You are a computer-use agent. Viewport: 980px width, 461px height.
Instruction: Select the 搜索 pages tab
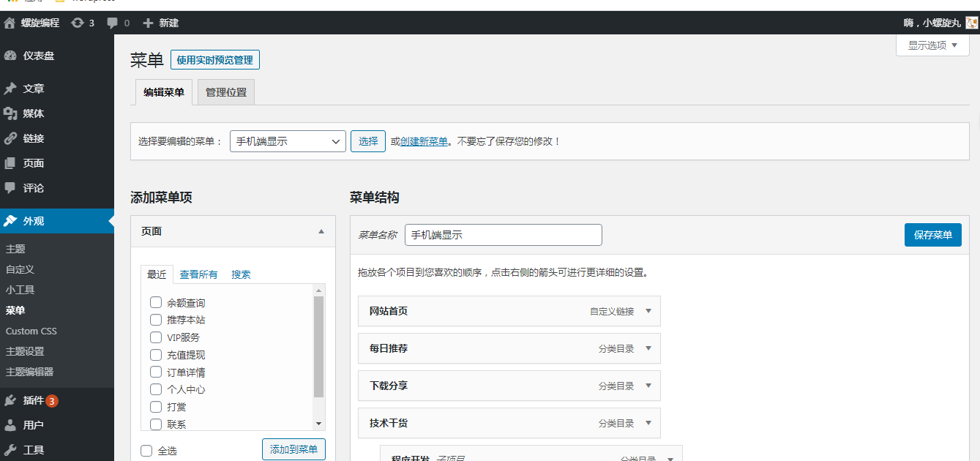click(241, 274)
